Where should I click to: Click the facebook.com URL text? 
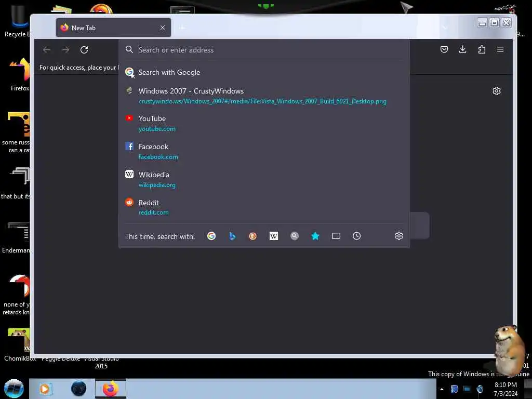pyautogui.click(x=158, y=157)
